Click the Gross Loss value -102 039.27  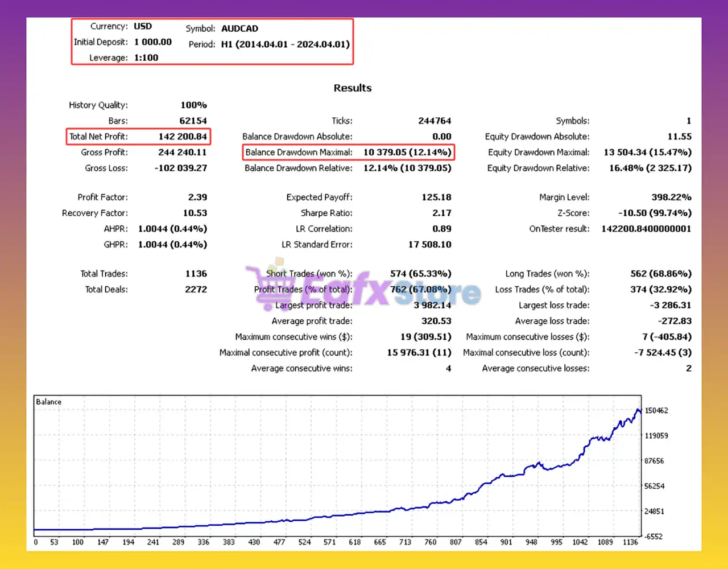coord(180,168)
